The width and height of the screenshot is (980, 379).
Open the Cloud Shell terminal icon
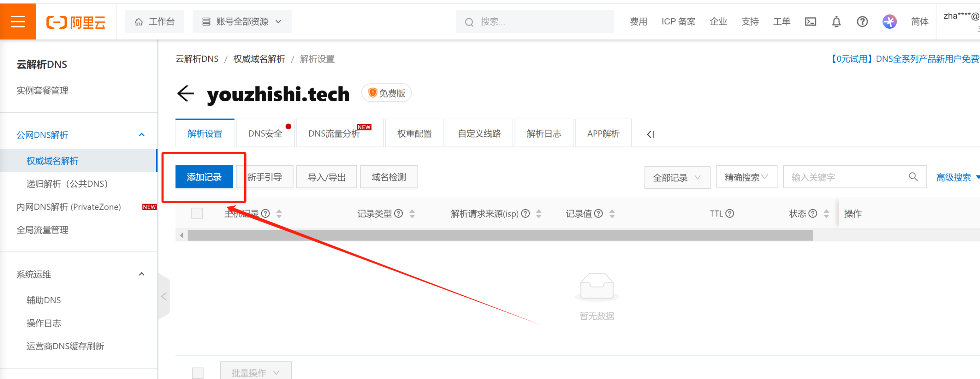click(810, 22)
